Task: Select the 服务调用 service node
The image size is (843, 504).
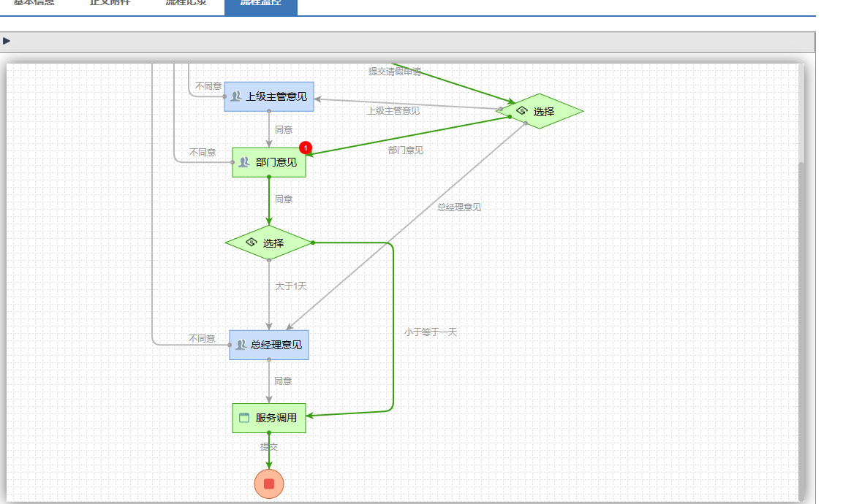Action: [x=269, y=418]
